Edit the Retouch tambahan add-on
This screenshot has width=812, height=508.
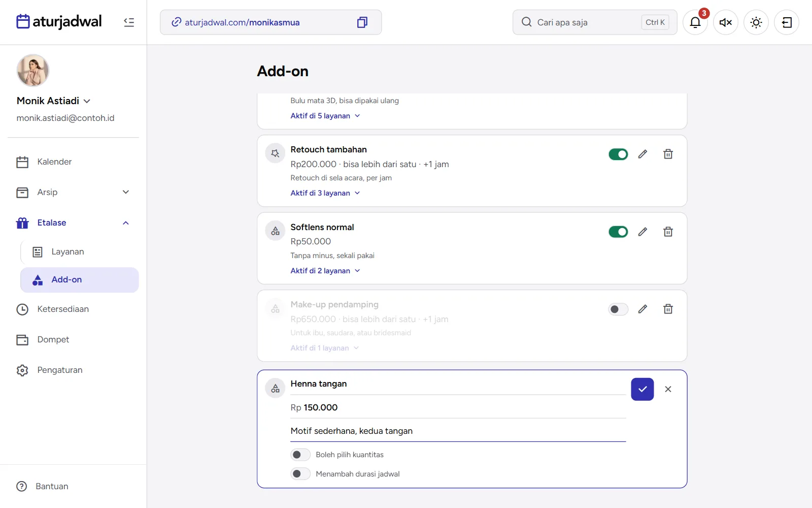(x=642, y=154)
